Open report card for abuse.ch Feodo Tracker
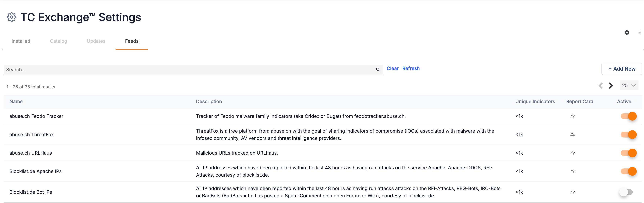 tap(573, 116)
